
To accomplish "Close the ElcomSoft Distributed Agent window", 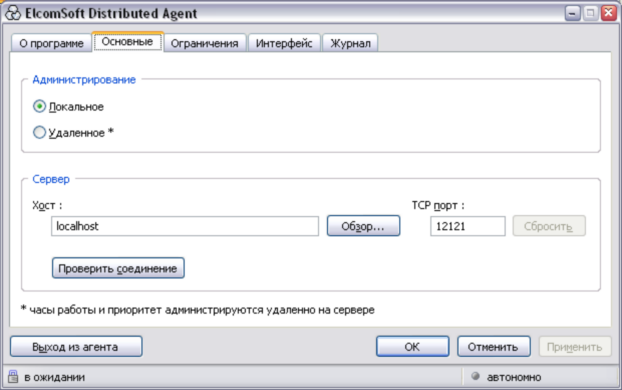I will pyautogui.click(x=609, y=13).
